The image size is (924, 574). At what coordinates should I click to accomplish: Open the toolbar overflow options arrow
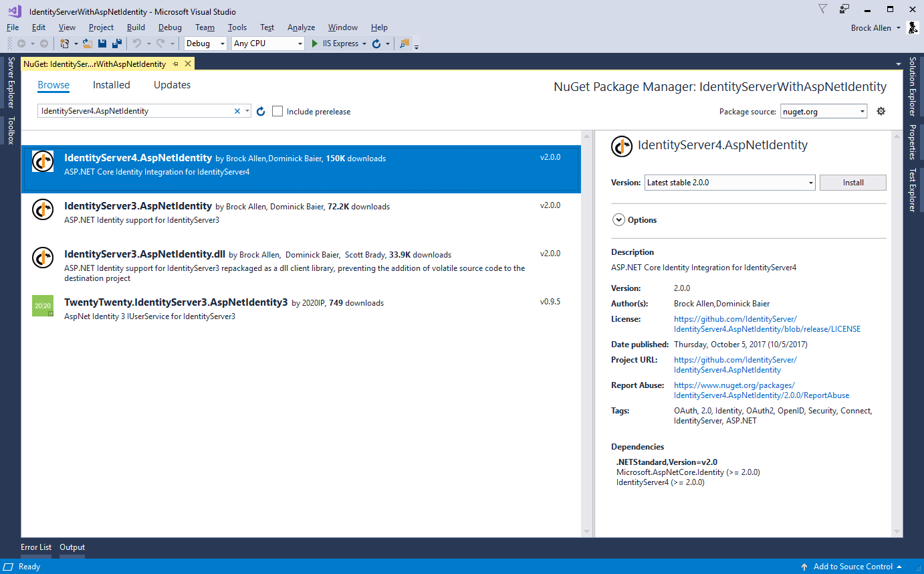[417, 46]
